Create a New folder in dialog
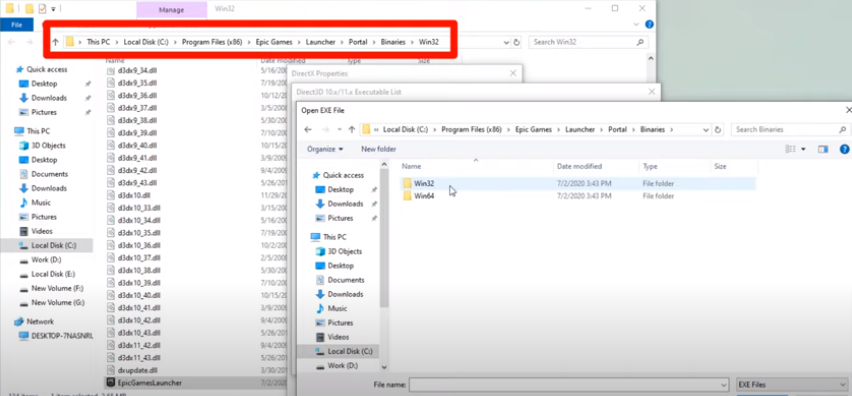 click(x=379, y=149)
